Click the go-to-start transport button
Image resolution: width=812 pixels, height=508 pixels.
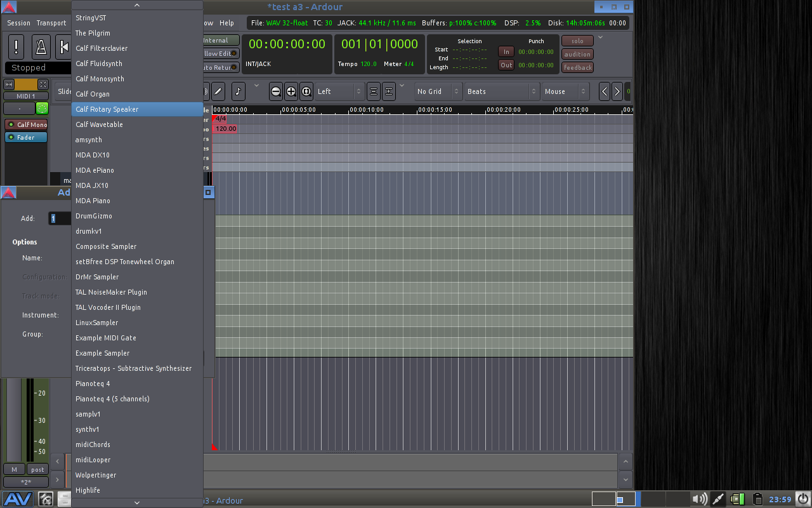coord(63,47)
